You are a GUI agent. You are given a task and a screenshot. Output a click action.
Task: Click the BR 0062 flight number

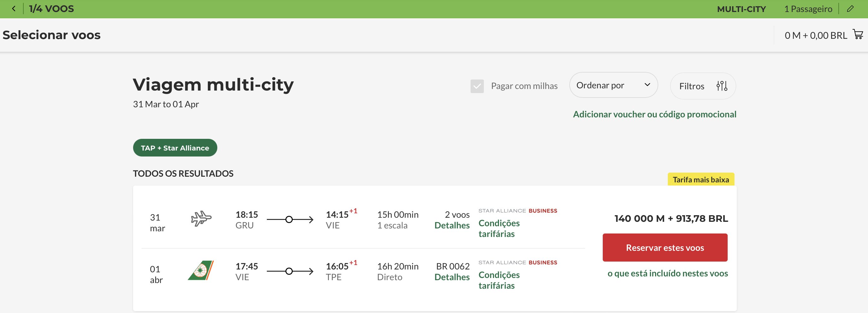click(x=453, y=267)
